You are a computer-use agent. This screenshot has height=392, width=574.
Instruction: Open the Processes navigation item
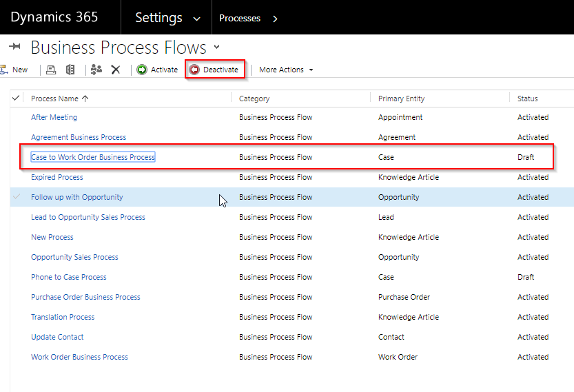pyautogui.click(x=240, y=18)
